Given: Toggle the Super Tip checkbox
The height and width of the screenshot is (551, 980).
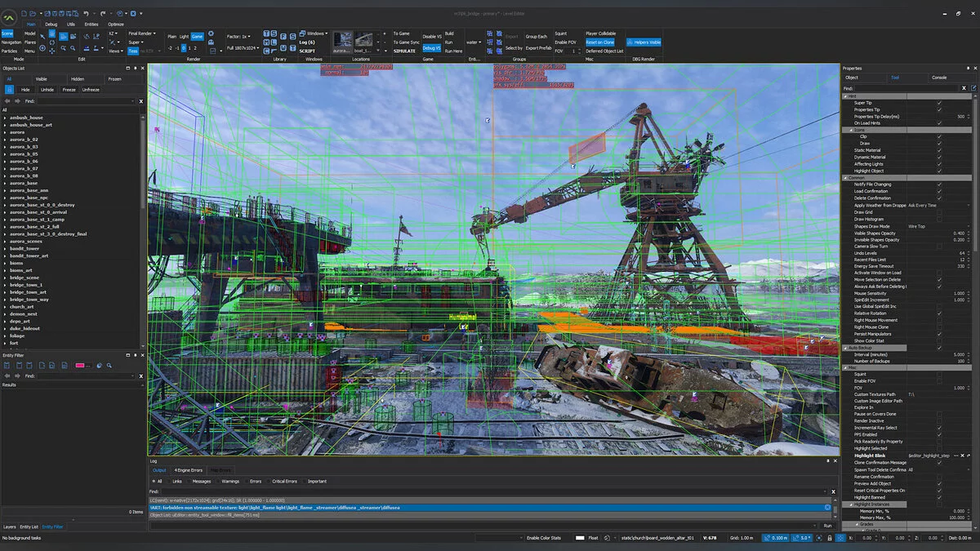Looking at the screenshot, I should click(x=939, y=103).
